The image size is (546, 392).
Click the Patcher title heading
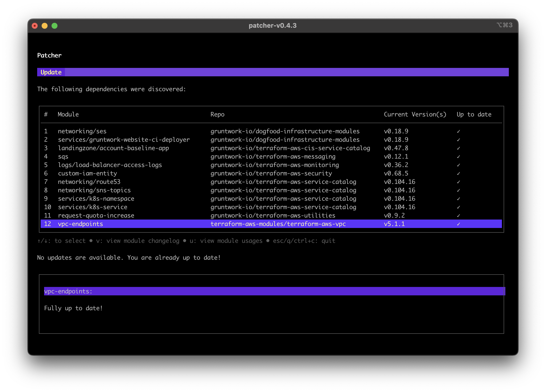click(49, 55)
